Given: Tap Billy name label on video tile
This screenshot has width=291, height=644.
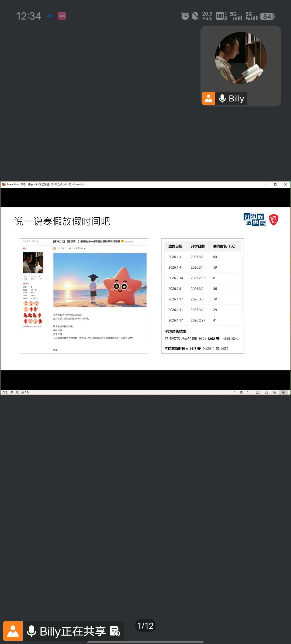Looking at the screenshot, I should click(236, 99).
